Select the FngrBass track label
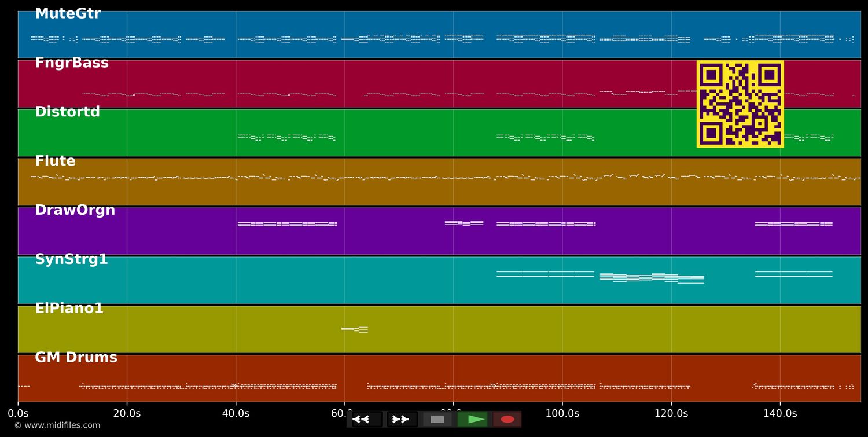 coord(72,63)
